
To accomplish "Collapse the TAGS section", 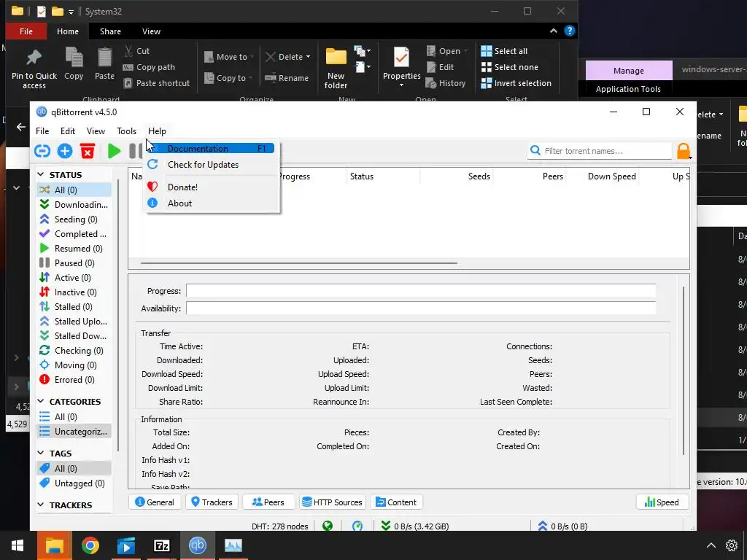I will [x=41, y=454].
